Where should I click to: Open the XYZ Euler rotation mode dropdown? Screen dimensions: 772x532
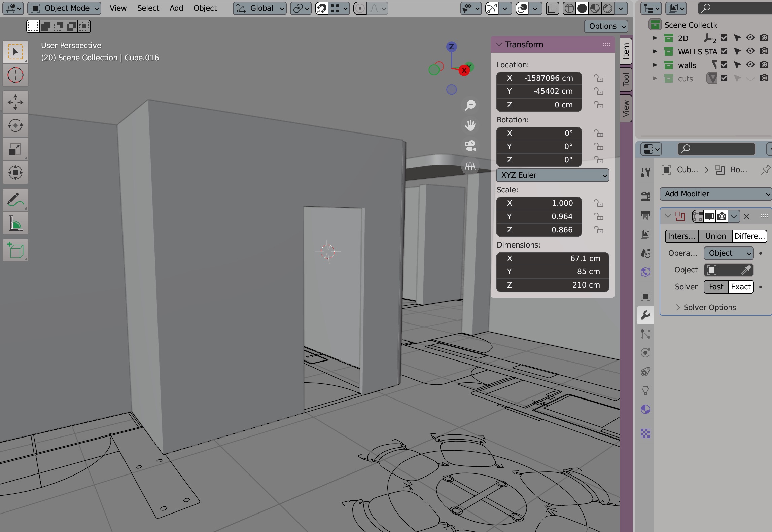[x=552, y=175]
